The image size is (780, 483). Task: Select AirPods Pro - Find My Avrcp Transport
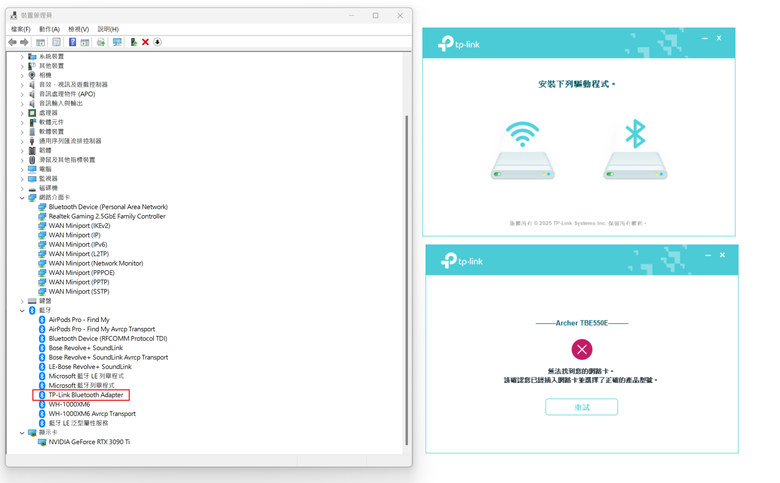101,329
